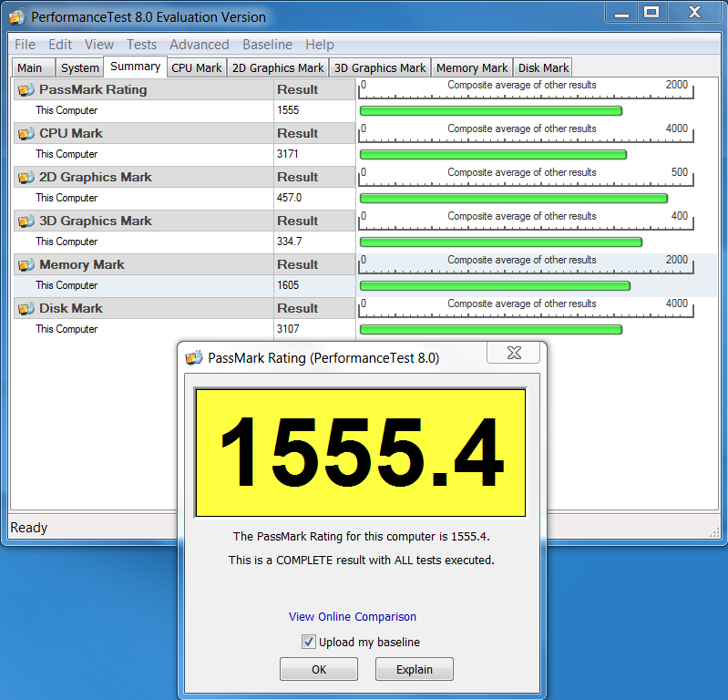This screenshot has width=728, height=700.
Task: Click the CPU Mark green result bar
Action: coord(493,154)
